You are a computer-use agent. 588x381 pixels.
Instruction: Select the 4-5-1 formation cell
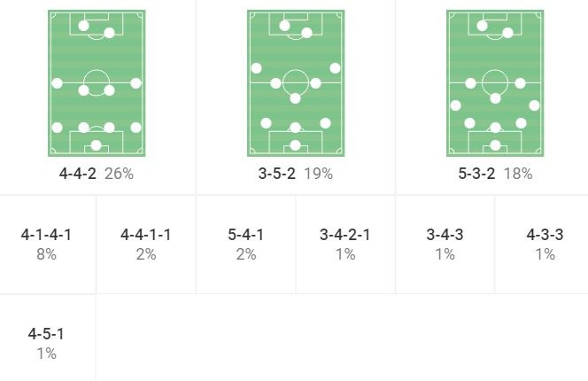tap(46, 343)
